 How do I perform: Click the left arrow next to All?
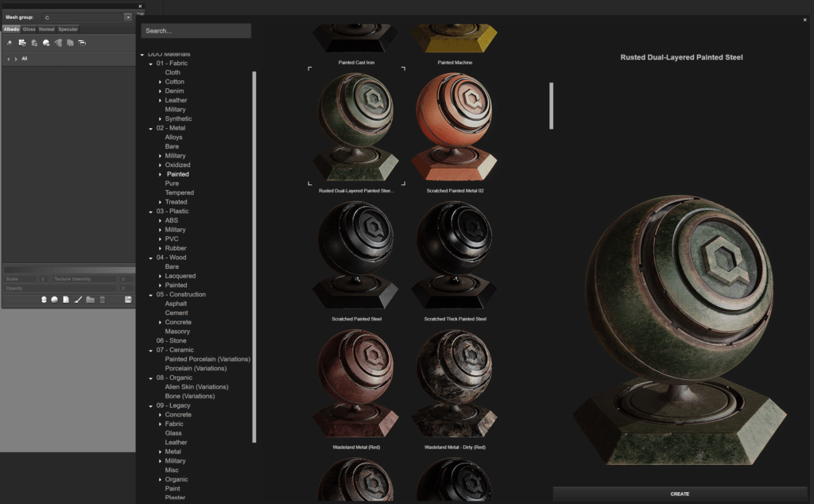(x=8, y=59)
